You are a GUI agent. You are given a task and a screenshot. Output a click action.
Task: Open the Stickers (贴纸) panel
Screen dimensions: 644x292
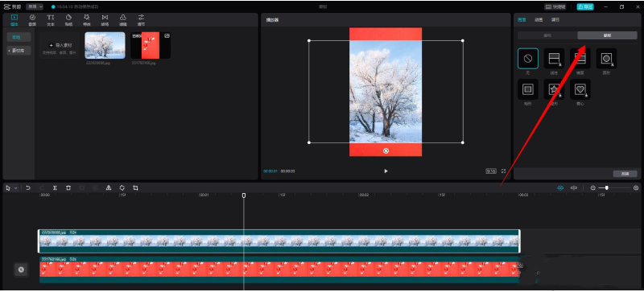coord(68,20)
